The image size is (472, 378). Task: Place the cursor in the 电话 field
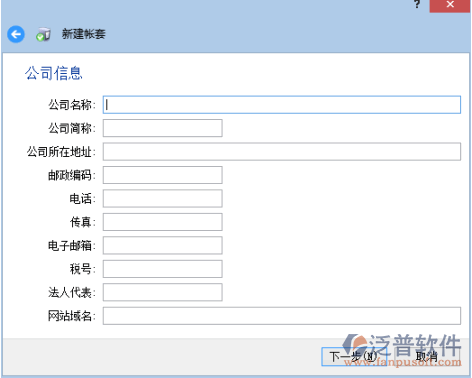tap(163, 199)
